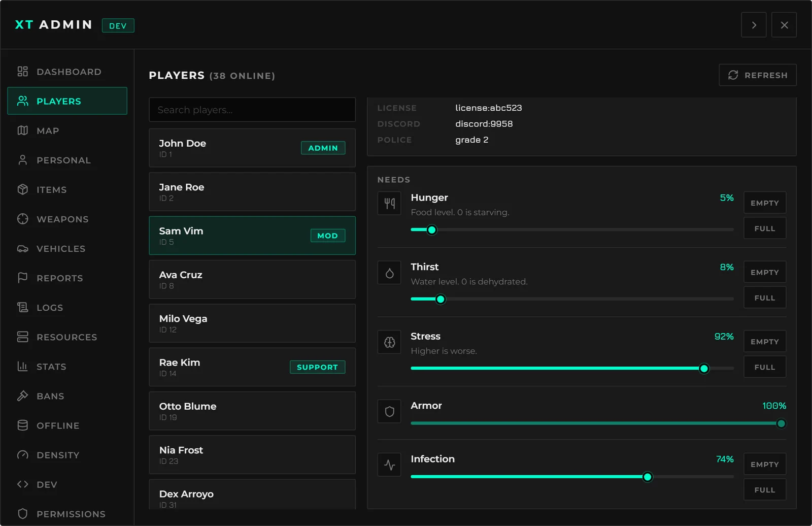812x526 pixels.
Task: Select player Nia Frost
Action: 252,454
